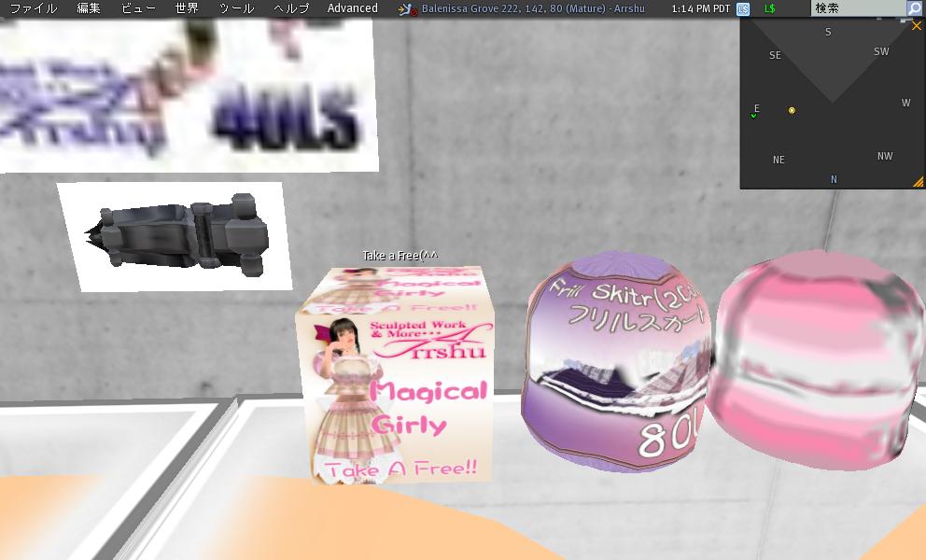The image size is (926, 560).
Task: Click the blurry 40L$ wall sign
Action: click(189, 96)
